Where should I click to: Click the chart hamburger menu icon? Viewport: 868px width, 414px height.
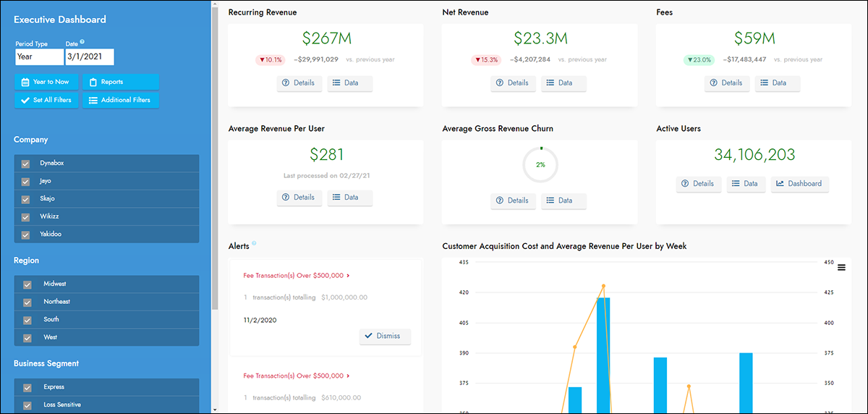point(841,269)
